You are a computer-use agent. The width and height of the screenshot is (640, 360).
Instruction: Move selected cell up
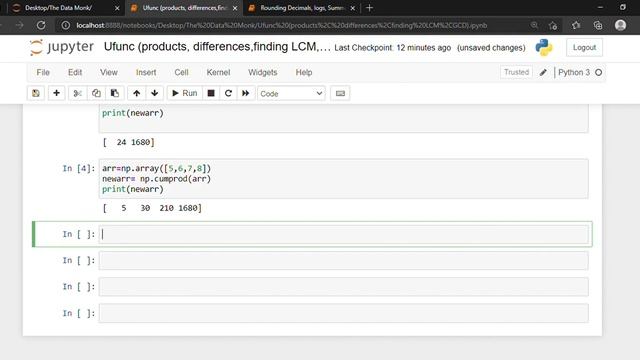click(x=136, y=93)
